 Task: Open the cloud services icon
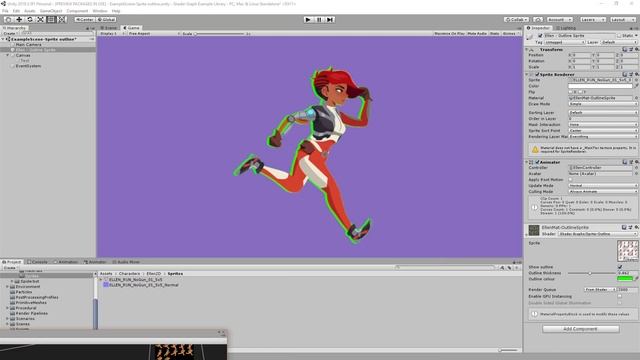[x=538, y=20]
